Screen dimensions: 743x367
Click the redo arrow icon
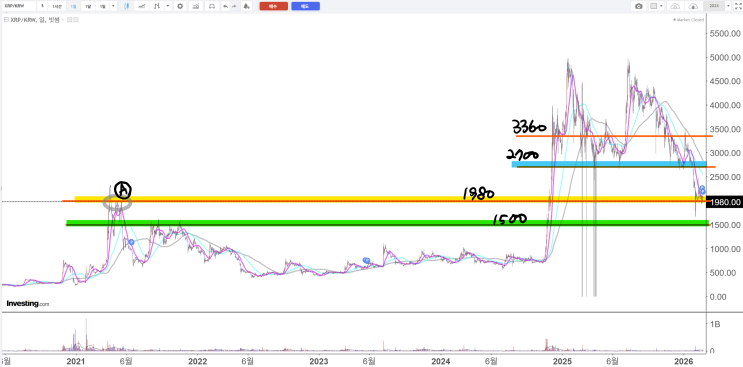coord(234,6)
